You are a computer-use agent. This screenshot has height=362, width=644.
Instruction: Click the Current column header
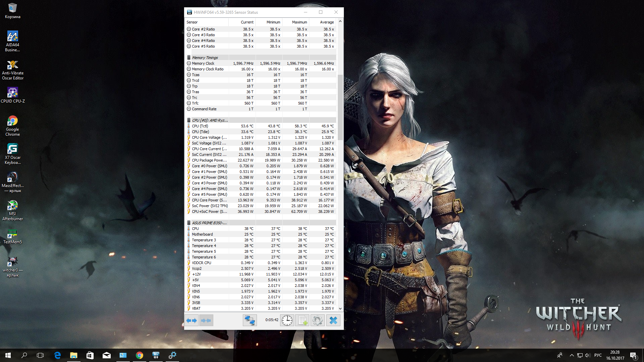pyautogui.click(x=247, y=22)
